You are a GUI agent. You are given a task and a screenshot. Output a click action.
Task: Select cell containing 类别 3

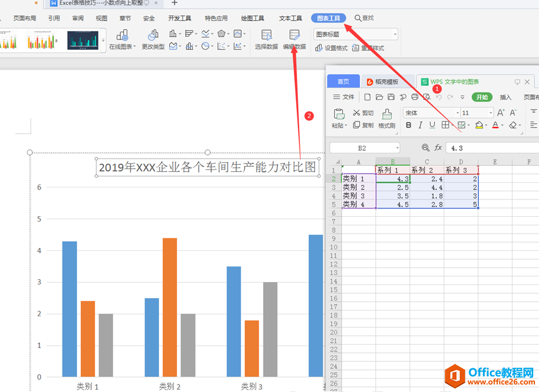point(359,196)
